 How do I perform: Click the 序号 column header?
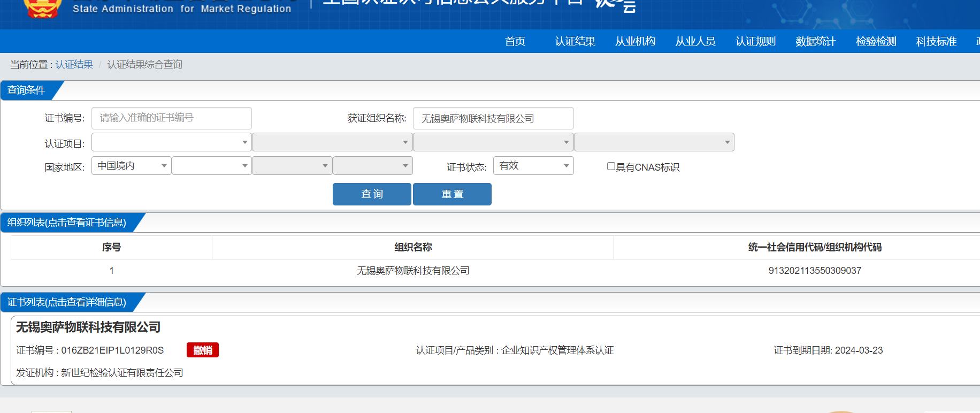click(111, 247)
